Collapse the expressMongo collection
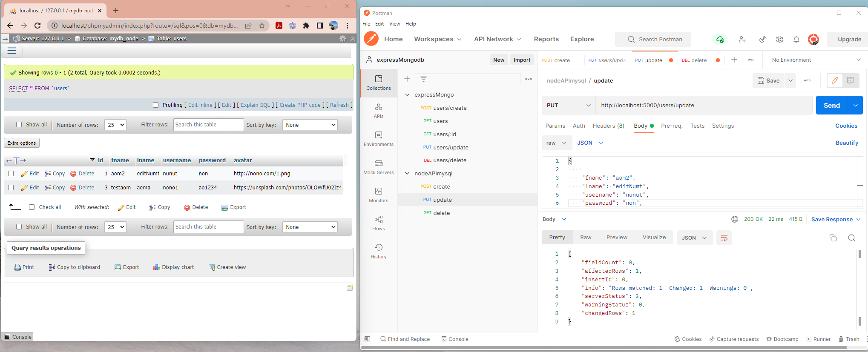 tap(407, 94)
